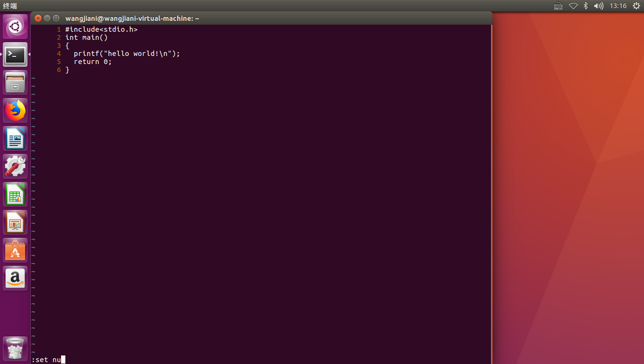Open the Files file manager from the dock
Image resolution: width=644 pixels, height=364 pixels.
[x=15, y=82]
